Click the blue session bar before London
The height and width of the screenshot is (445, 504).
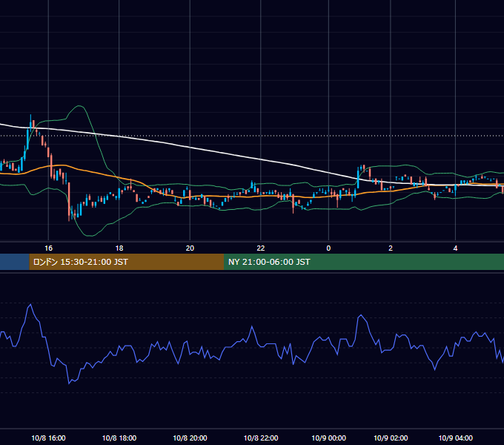click(15, 262)
